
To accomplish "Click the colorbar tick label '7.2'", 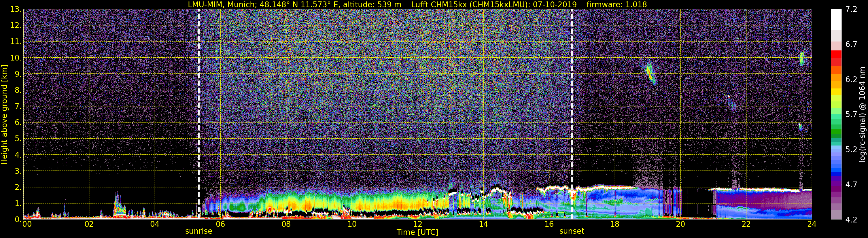I will pyautogui.click(x=851, y=10).
